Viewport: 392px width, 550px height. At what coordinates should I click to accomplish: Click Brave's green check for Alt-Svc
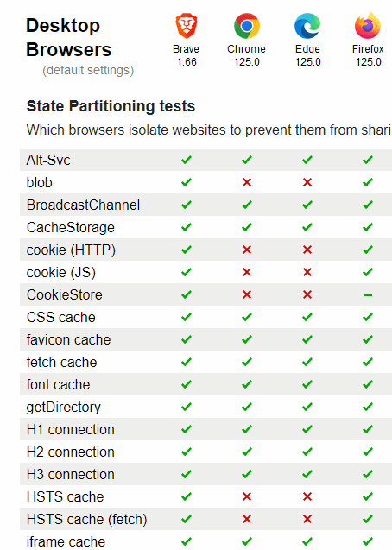[187, 160]
